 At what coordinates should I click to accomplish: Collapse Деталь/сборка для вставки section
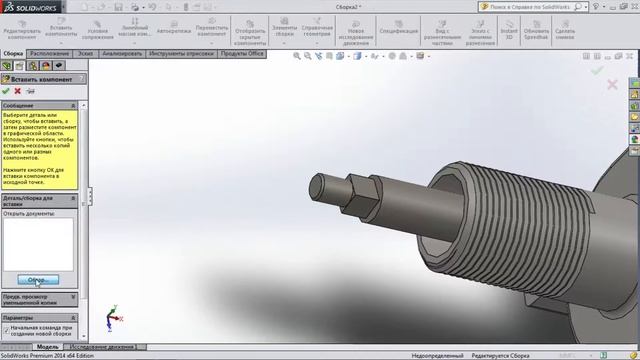(73, 198)
